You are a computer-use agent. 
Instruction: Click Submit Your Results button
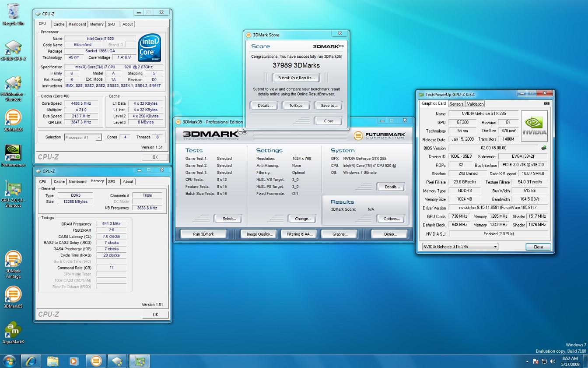pos(296,78)
